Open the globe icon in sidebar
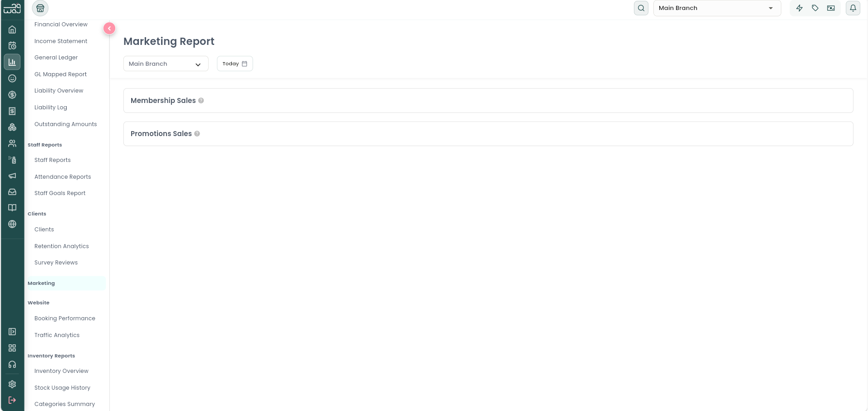868x411 pixels. click(x=12, y=224)
